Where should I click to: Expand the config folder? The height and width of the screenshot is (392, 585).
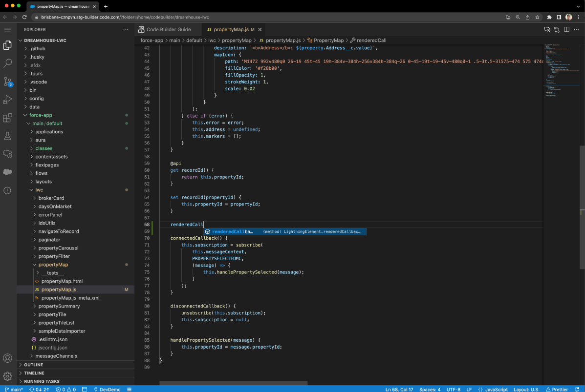click(76, 99)
